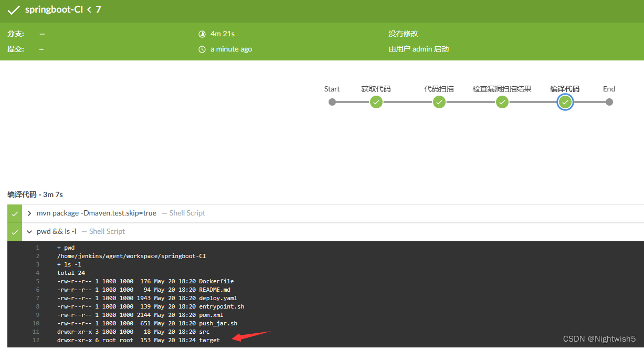The height and width of the screenshot is (349, 644).
Task: Click log line number 12
Action: [36, 340]
